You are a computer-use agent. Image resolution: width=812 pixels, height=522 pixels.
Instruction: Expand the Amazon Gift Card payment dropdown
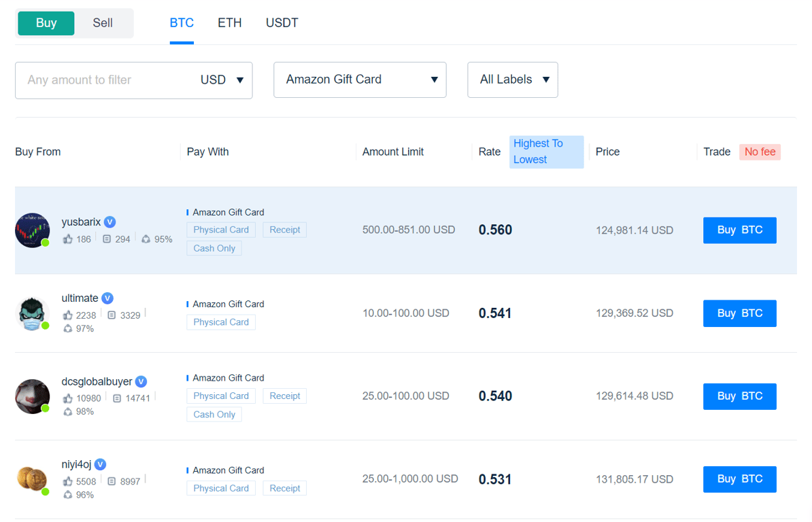[x=360, y=80]
